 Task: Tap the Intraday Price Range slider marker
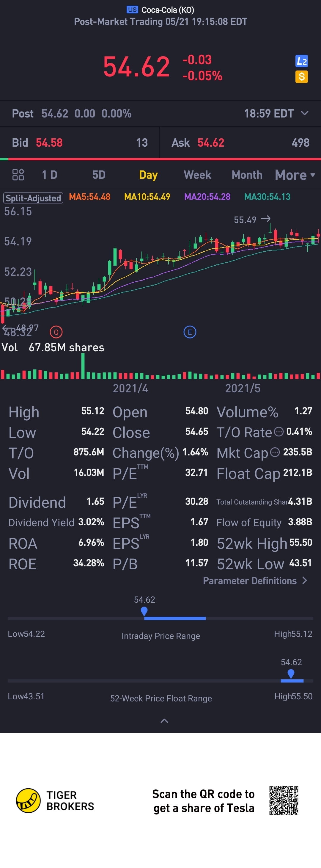144,611
